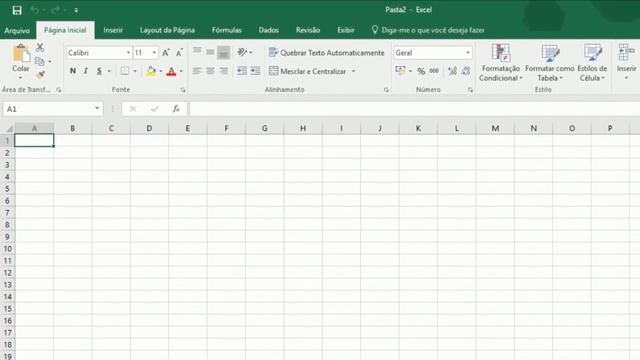Open the Colar paste options arrow

point(20,78)
